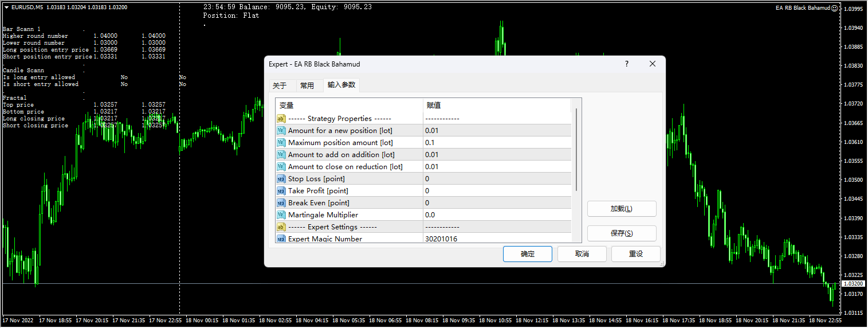Select the 输入参数 tab
Image resolution: width=868 pixels, height=328 pixels.
point(341,85)
